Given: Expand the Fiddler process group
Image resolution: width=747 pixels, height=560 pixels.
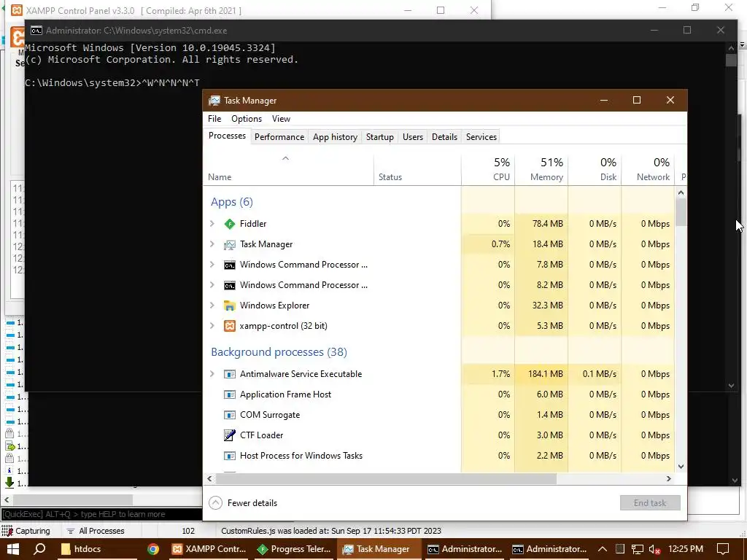Looking at the screenshot, I should coord(212,224).
